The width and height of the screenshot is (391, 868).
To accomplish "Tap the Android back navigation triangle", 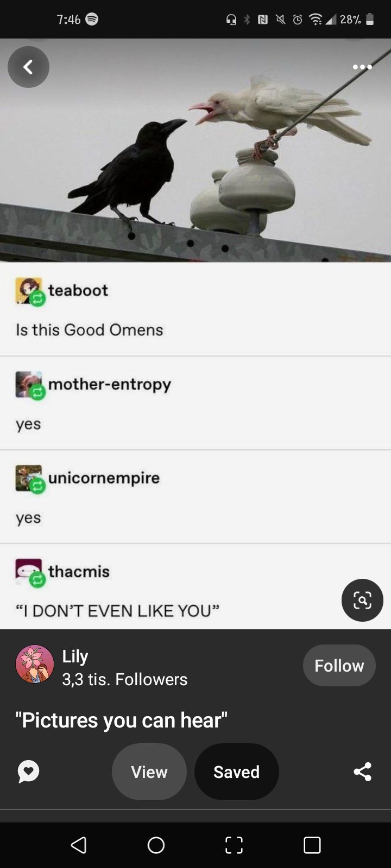I will coord(79,845).
